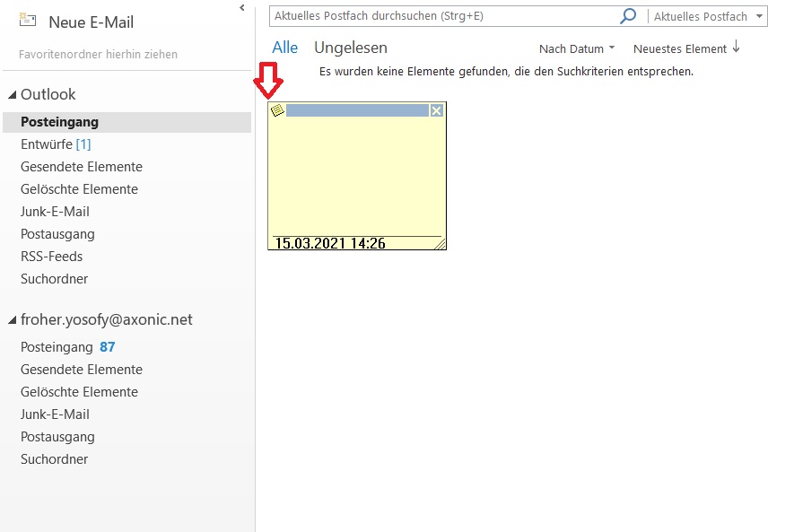The height and width of the screenshot is (532, 785).
Task: Click the Favoritenordner hierhin ziehen area
Action: point(98,54)
